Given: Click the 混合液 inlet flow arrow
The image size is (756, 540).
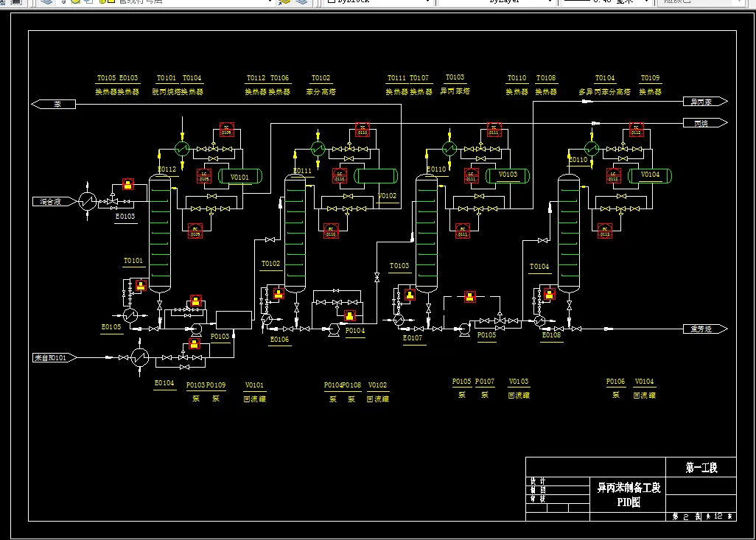Looking at the screenshot, I should [x=55, y=201].
